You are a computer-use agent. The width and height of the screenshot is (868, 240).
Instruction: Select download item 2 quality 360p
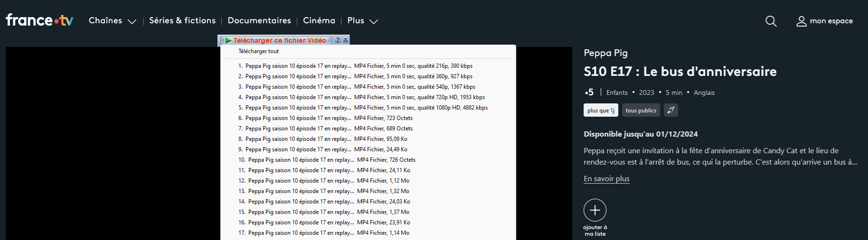pyautogui.click(x=368, y=76)
